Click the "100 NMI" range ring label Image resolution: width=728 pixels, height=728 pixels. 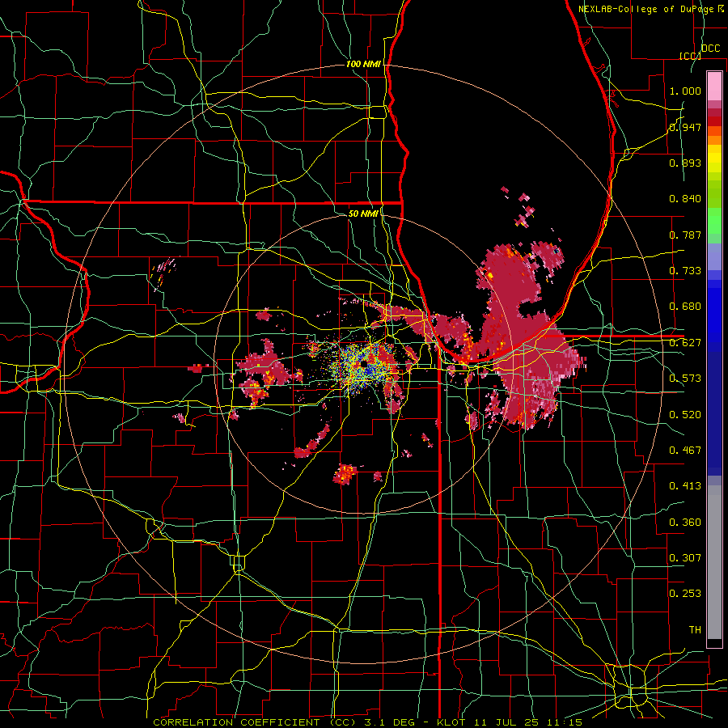click(x=363, y=64)
